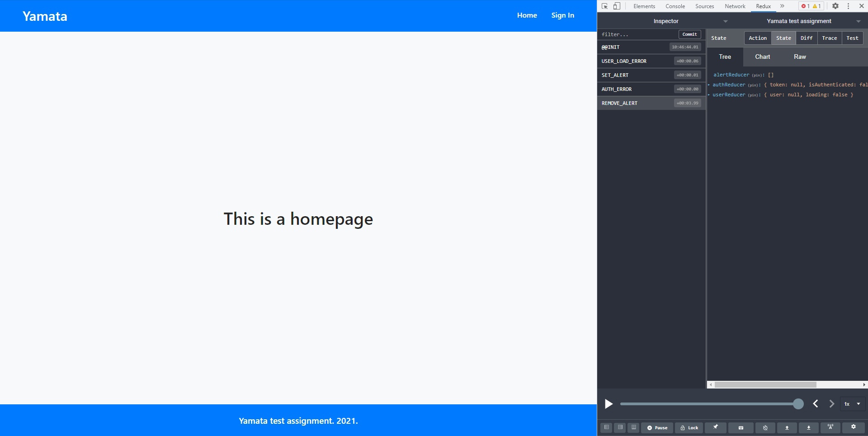This screenshot has height=436, width=868.
Task: Dock Redux monitor to the bottom
Action: [x=634, y=427]
